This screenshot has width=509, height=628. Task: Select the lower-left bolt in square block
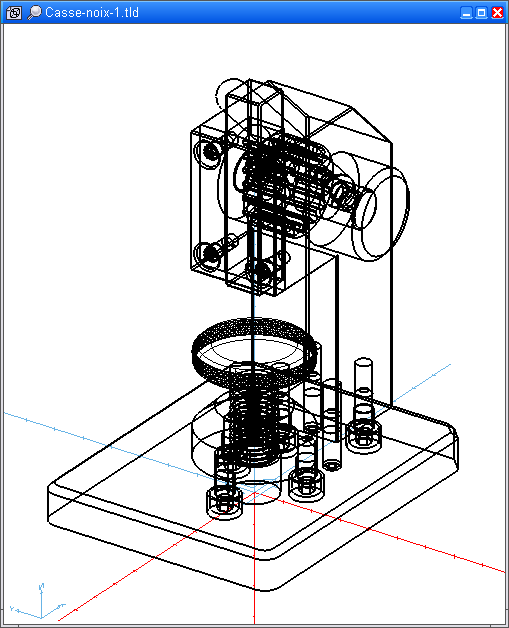coord(209,253)
